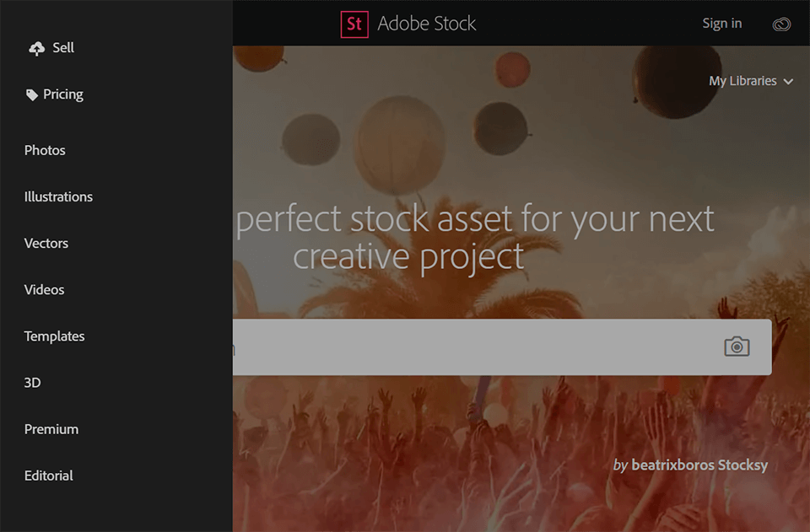810x532 pixels.
Task: Browse the Videos category
Action: point(44,289)
